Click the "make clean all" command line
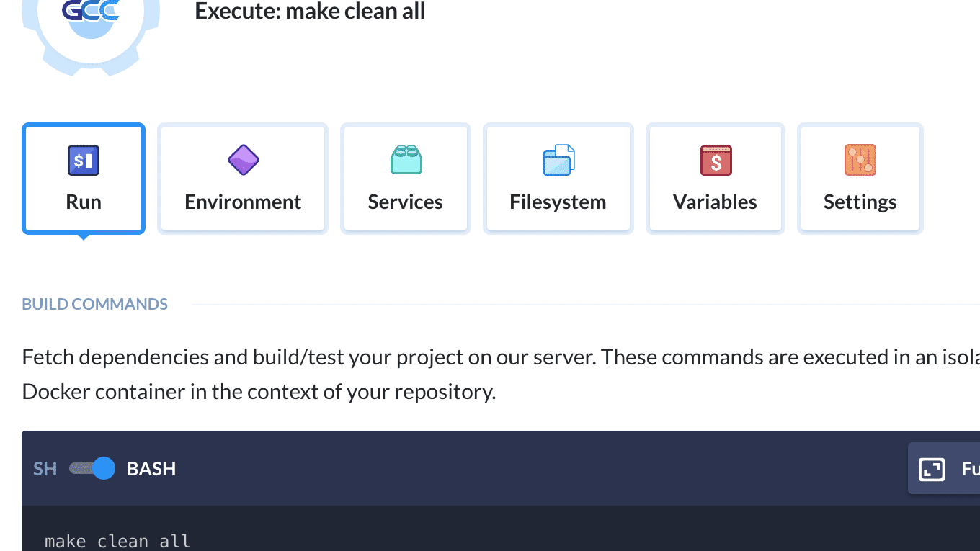This screenshot has width=980, height=551. (117, 541)
